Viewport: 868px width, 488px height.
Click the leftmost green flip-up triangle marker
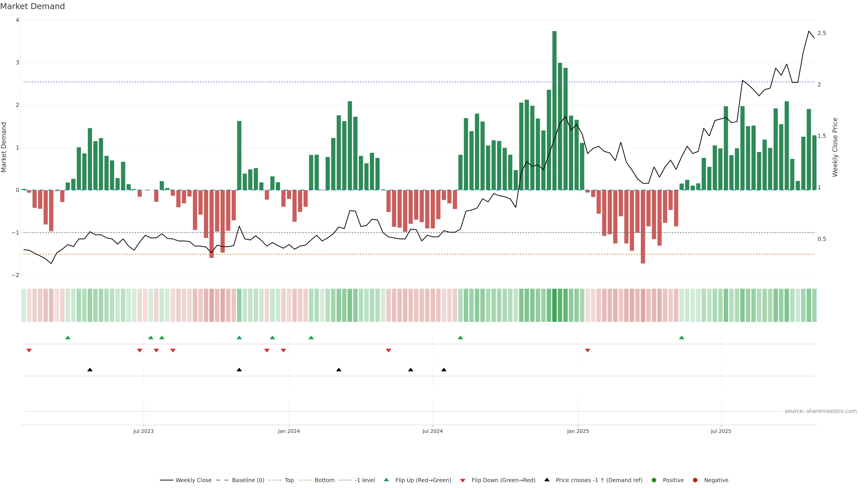68,338
